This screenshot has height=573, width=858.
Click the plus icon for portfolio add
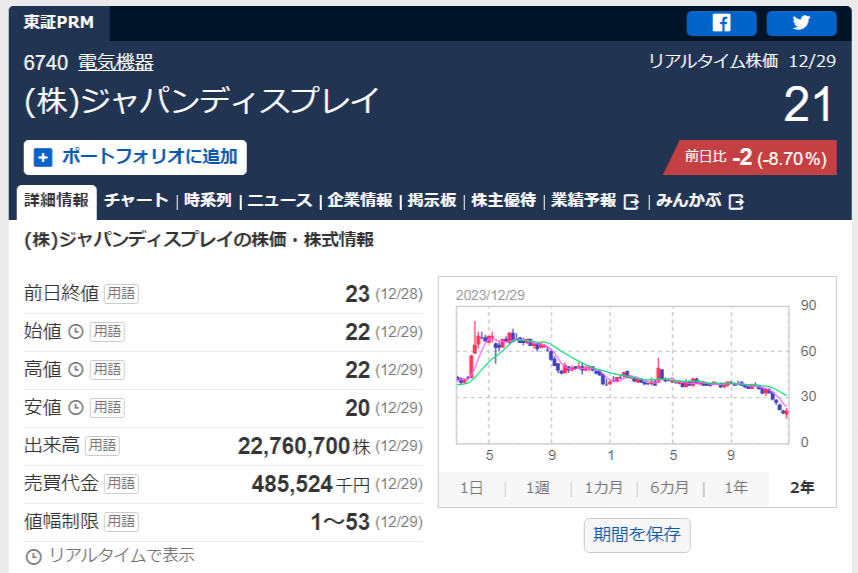coord(43,157)
